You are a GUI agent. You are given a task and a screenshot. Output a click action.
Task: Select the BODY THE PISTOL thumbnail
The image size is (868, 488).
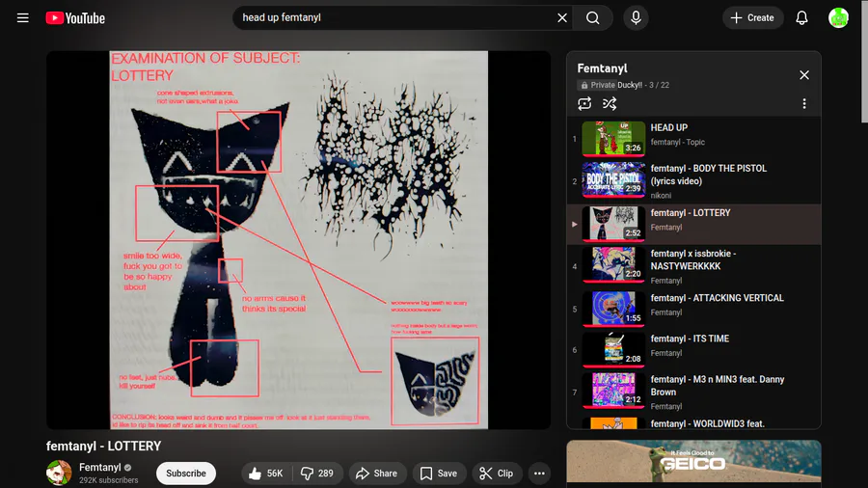pos(613,179)
